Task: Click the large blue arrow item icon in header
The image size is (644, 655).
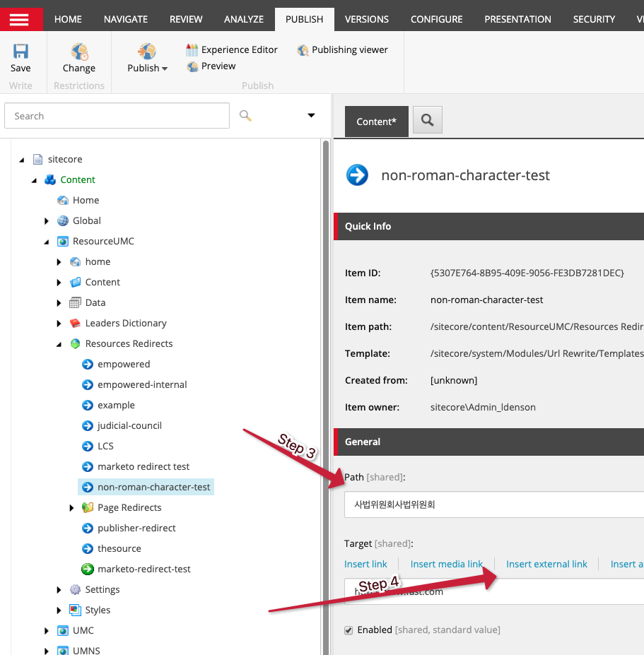Action: pyautogui.click(x=357, y=175)
